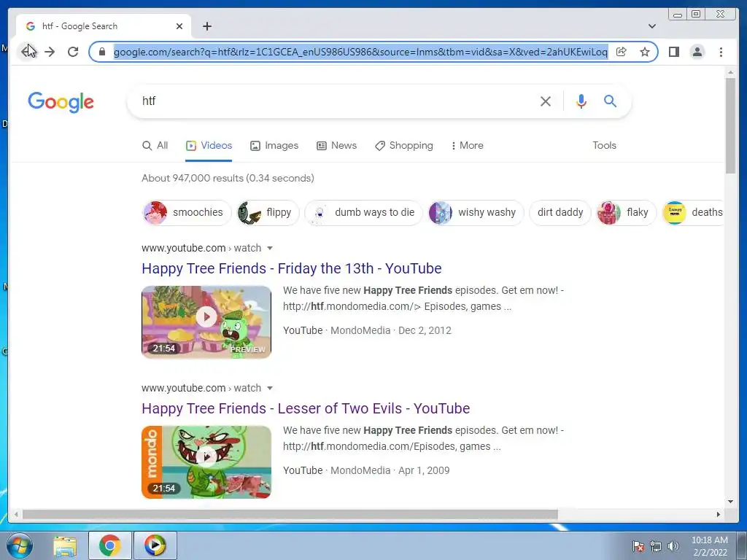Viewport: 747px width, 560px height.
Task: Click the scroll right arrow of horizontal scrollbar
Action: coord(719,514)
